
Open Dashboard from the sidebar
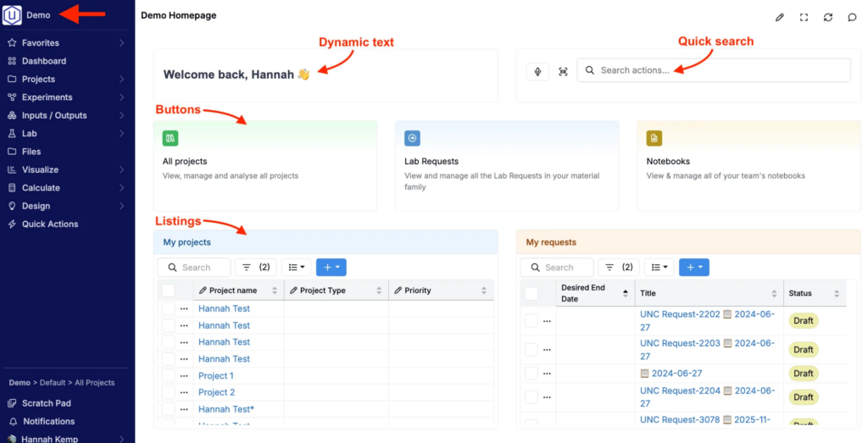(44, 61)
